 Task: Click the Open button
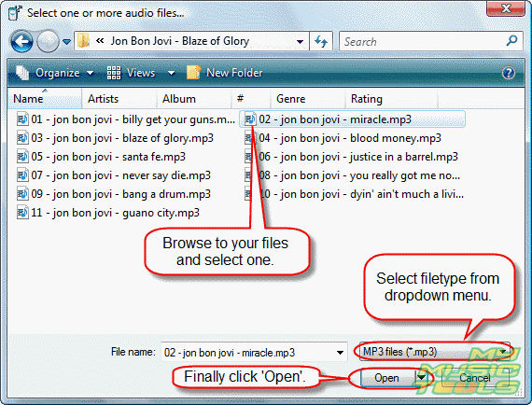tap(387, 378)
